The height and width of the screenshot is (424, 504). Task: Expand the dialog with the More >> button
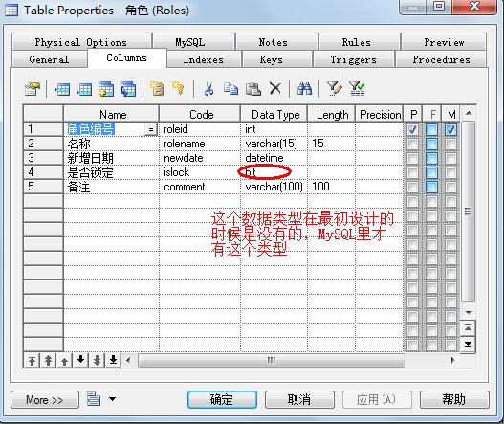click(45, 400)
